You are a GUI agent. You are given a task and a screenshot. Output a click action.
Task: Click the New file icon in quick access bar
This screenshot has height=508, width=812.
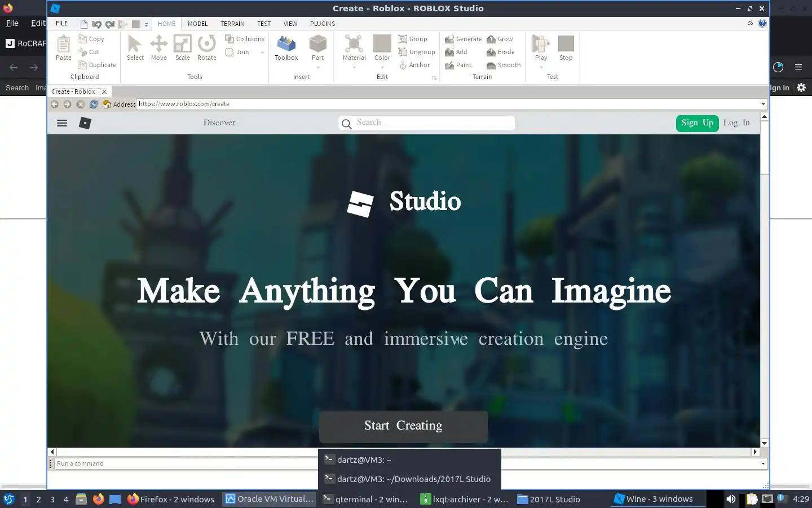tap(84, 24)
